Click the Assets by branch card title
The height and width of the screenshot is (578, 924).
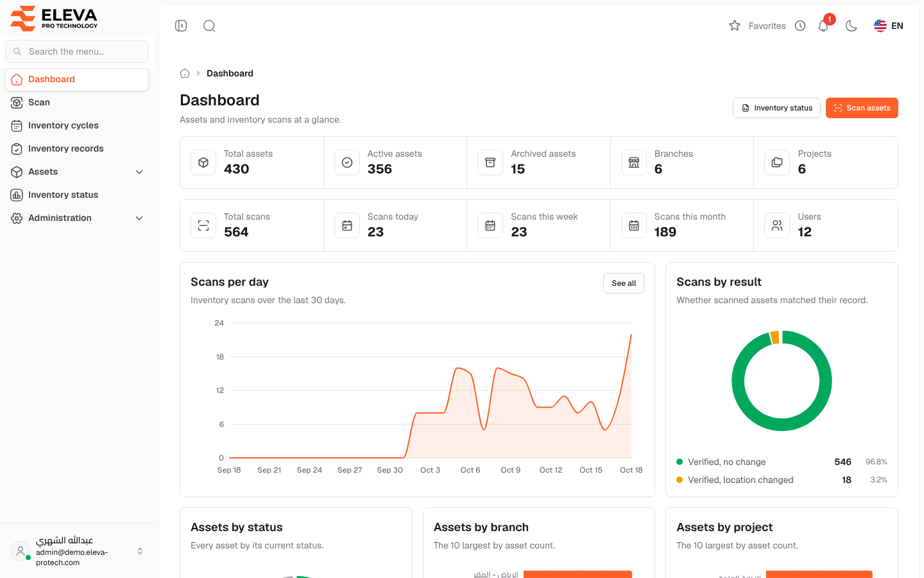(481, 527)
